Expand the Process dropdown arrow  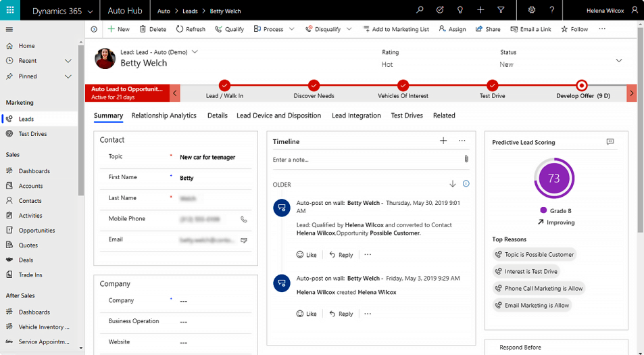(x=292, y=29)
